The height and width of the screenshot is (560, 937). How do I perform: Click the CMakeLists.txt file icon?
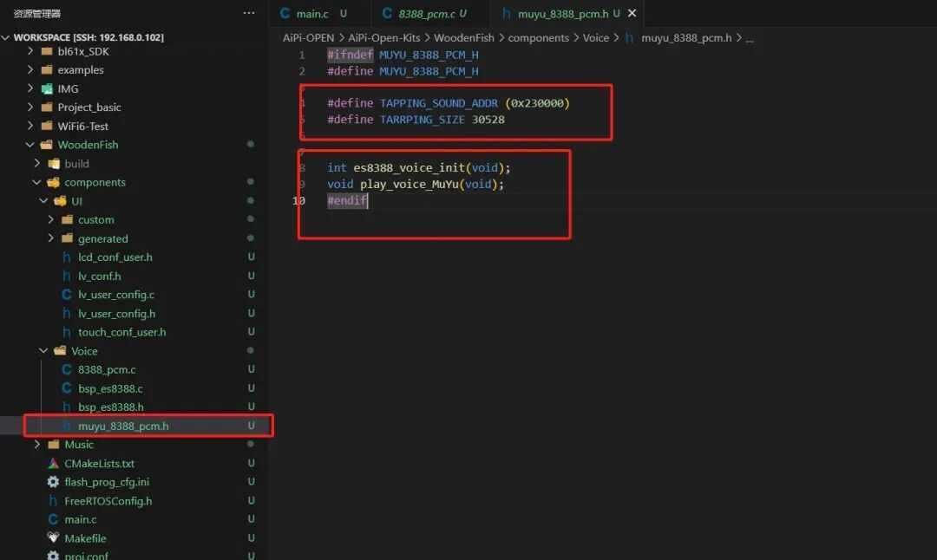[53, 463]
